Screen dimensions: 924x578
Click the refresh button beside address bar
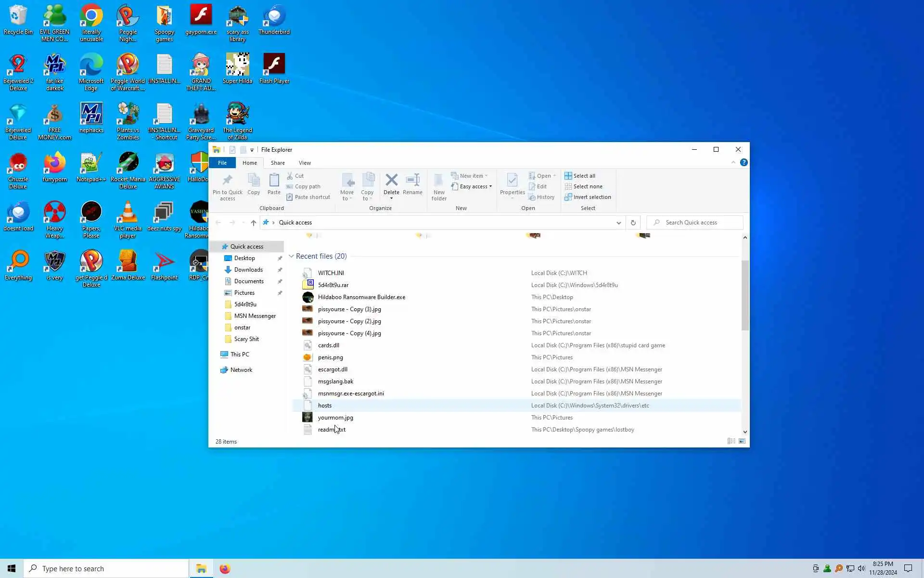tap(633, 223)
